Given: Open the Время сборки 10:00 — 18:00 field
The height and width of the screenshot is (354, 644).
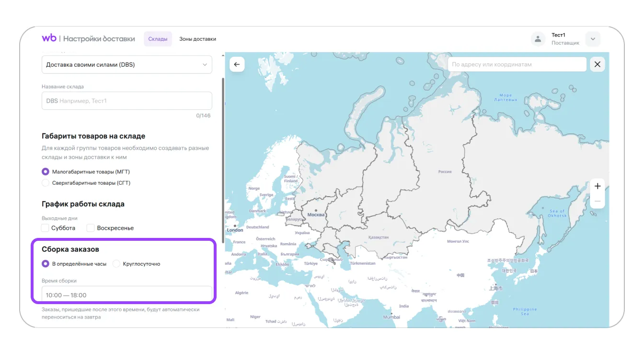Looking at the screenshot, I should pos(126,295).
